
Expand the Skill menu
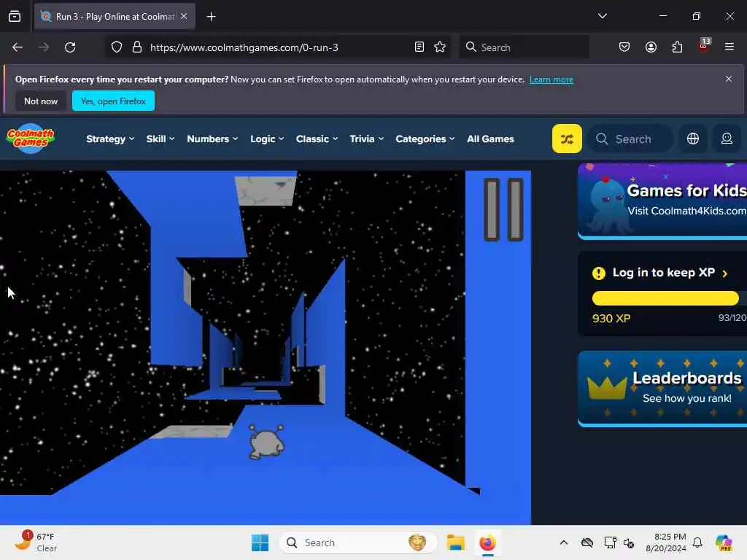pyautogui.click(x=160, y=139)
